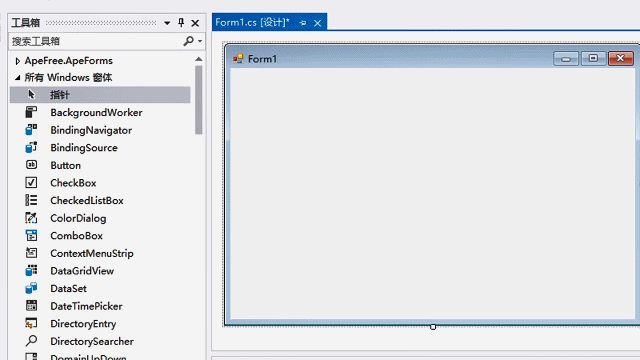Screen dimensions: 640x360
Task: Close the toolbox panel
Action: (195, 23)
